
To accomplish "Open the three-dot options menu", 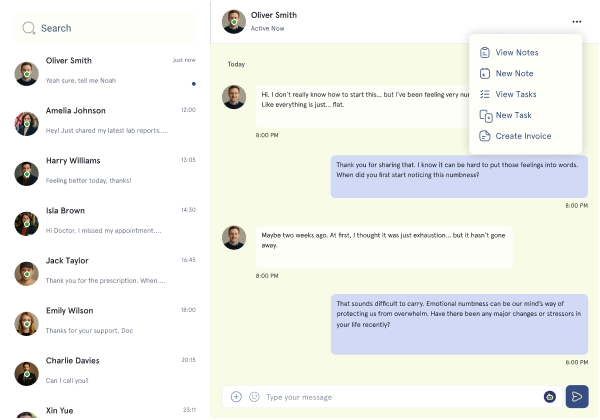I will [x=577, y=21].
